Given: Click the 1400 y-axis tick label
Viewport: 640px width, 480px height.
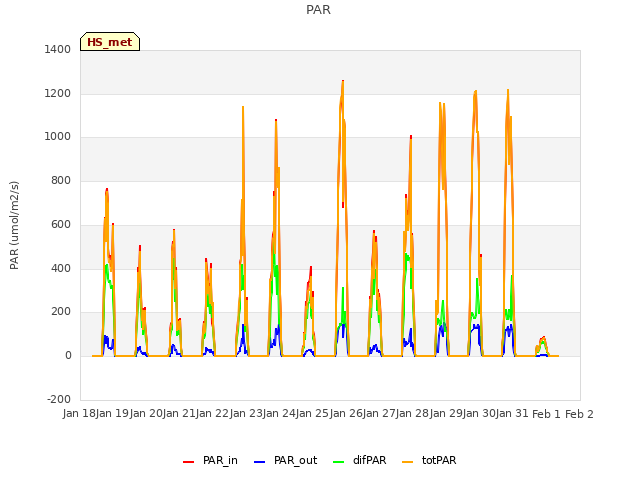Looking at the screenshot, I should tap(58, 49).
